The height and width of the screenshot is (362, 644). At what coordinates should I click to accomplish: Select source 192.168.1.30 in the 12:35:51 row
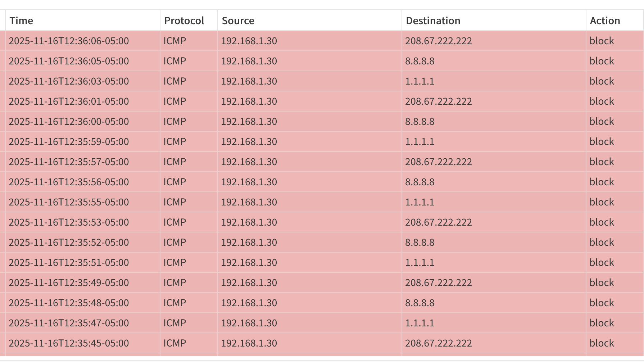tap(249, 263)
